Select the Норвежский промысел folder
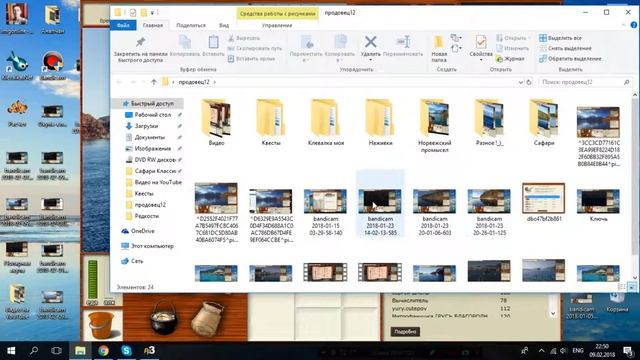The height and width of the screenshot is (360, 640). pyautogui.click(x=434, y=126)
